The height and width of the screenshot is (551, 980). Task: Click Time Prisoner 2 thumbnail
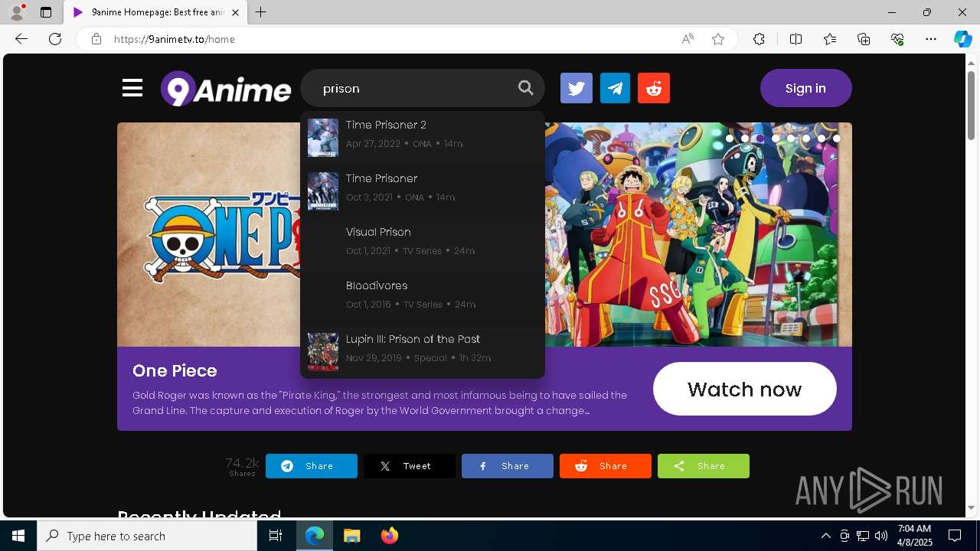pyautogui.click(x=323, y=138)
